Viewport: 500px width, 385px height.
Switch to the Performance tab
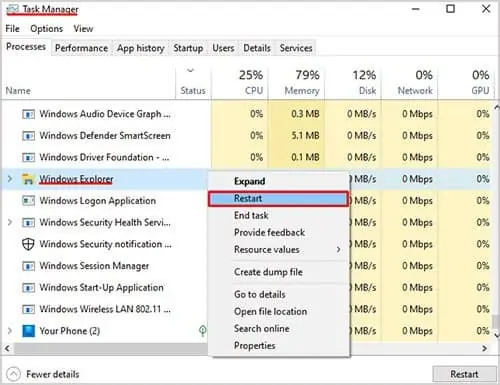(81, 48)
